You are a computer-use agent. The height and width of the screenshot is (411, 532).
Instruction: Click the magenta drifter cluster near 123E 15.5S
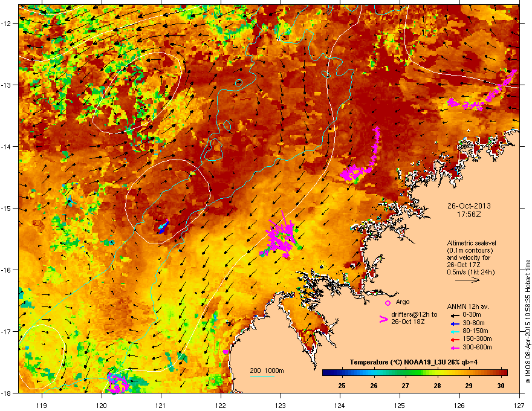point(281,238)
